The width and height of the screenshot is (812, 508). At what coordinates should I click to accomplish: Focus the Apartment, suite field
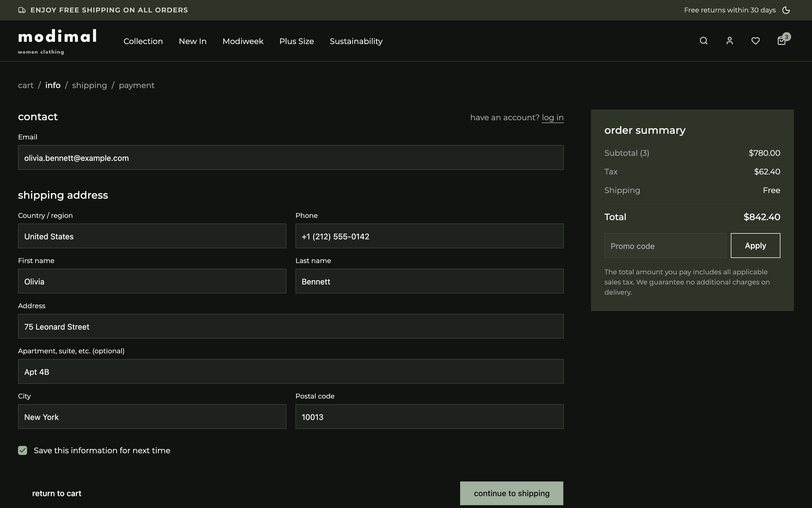291,371
